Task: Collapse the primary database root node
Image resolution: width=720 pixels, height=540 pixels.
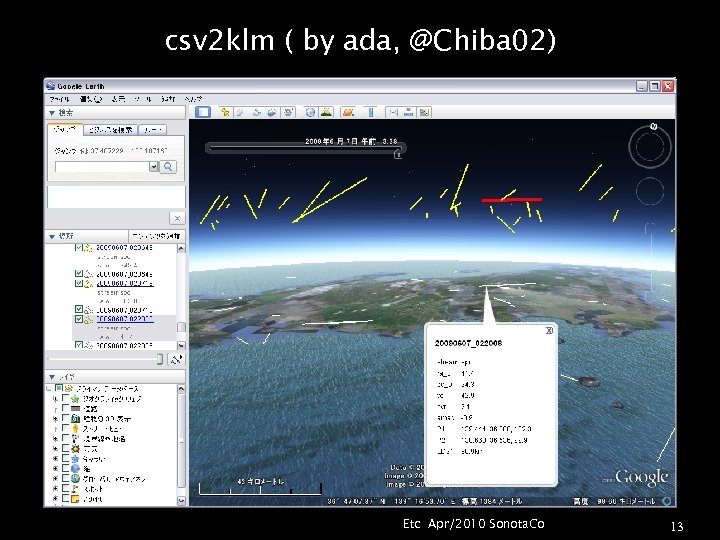Action: coord(49,388)
